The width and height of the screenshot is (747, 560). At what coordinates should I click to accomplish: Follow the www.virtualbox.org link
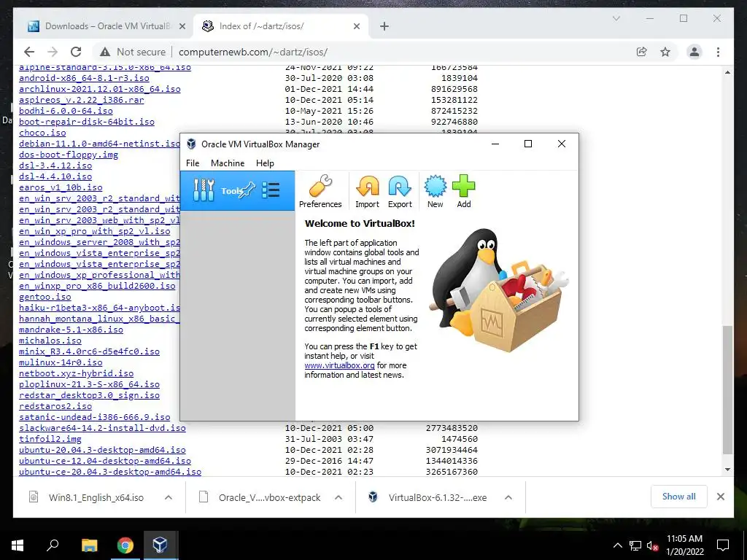tap(339, 365)
